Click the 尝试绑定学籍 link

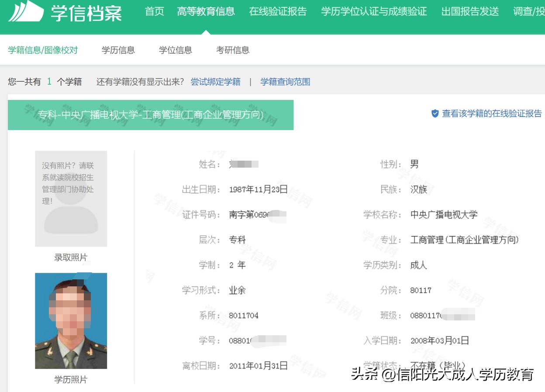tap(215, 82)
